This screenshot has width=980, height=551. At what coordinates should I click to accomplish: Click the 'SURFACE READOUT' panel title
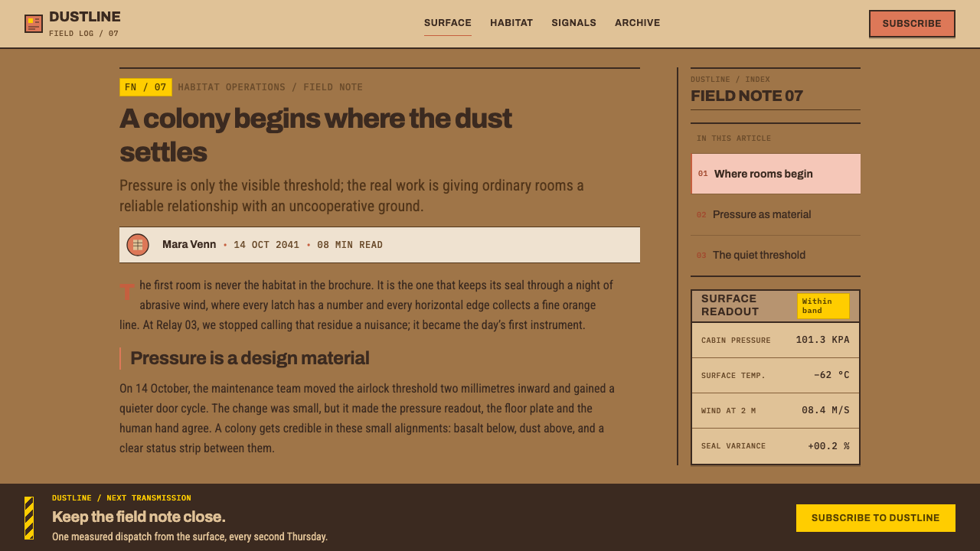pyautogui.click(x=730, y=305)
